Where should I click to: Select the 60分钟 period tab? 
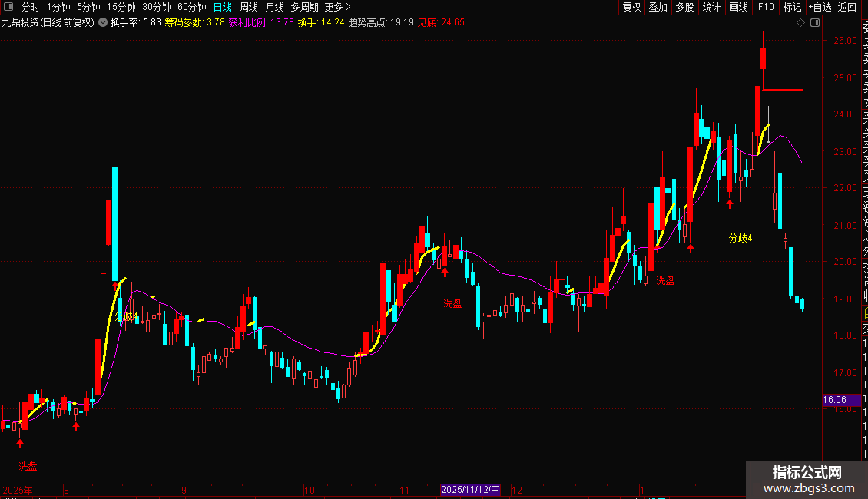click(191, 7)
